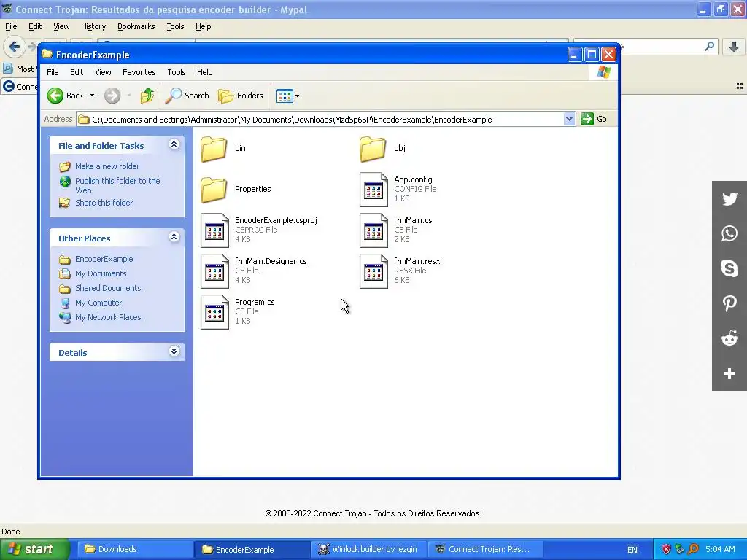Click the Explorer Forward arrow button
Viewport: 747px width, 560px height.
click(x=112, y=96)
